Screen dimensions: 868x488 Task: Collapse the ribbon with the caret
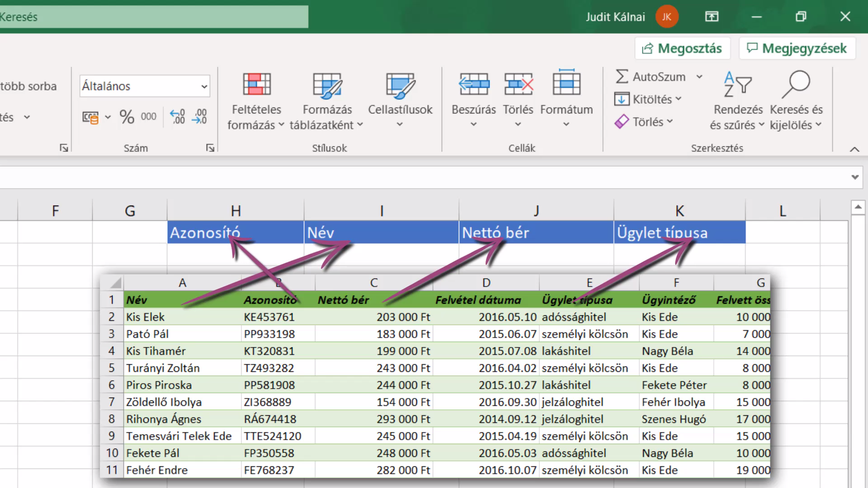coord(854,149)
